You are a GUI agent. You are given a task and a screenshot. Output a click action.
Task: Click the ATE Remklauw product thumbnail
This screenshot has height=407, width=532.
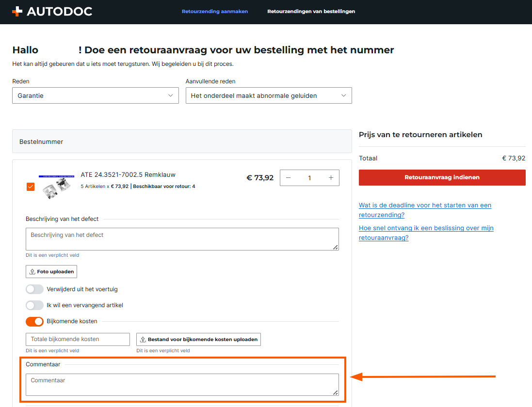(56, 186)
